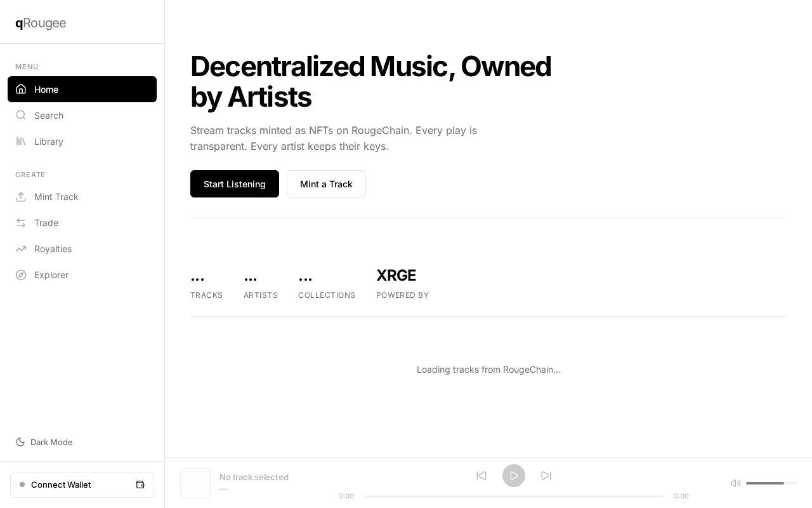This screenshot has height=508, width=812.
Task: Open the Royalties menu item
Action: click(x=53, y=249)
